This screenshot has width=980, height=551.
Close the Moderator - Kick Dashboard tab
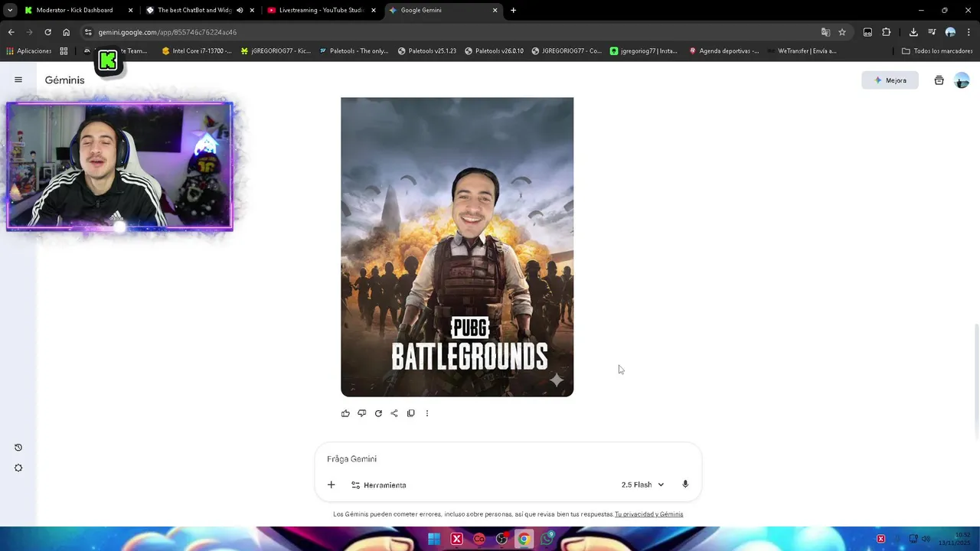point(130,10)
